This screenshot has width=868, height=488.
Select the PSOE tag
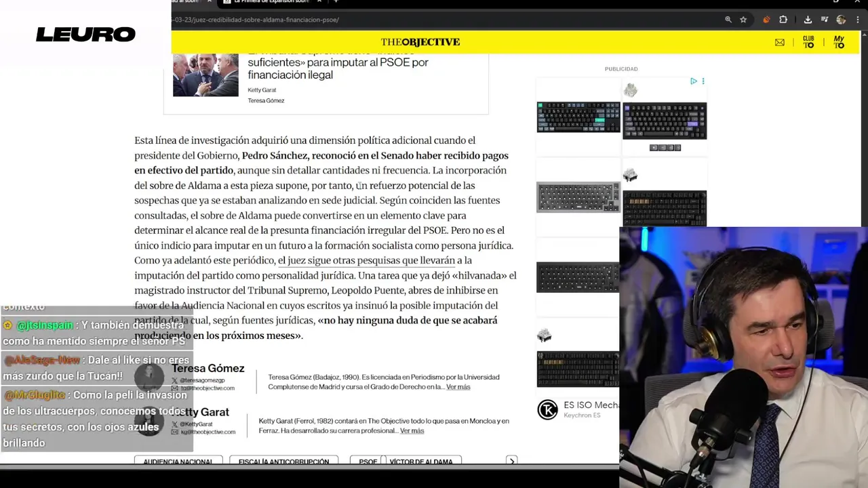(x=368, y=461)
